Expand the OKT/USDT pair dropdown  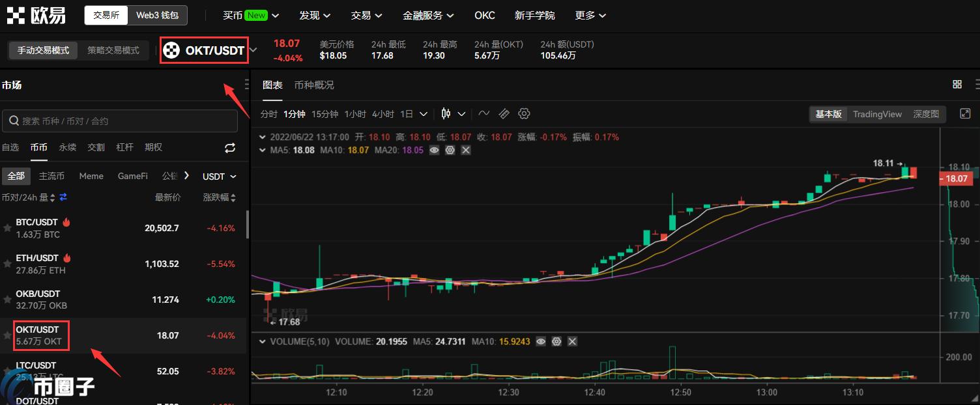coord(253,50)
